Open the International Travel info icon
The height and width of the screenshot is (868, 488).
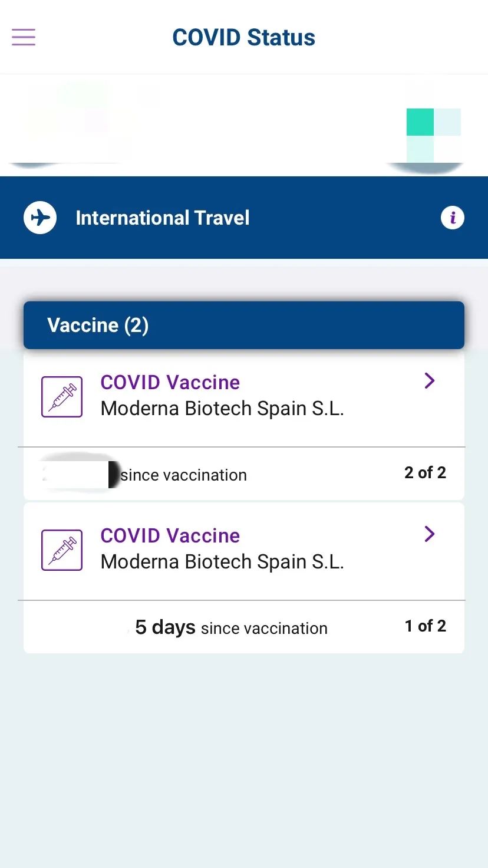click(x=452, y=218)
